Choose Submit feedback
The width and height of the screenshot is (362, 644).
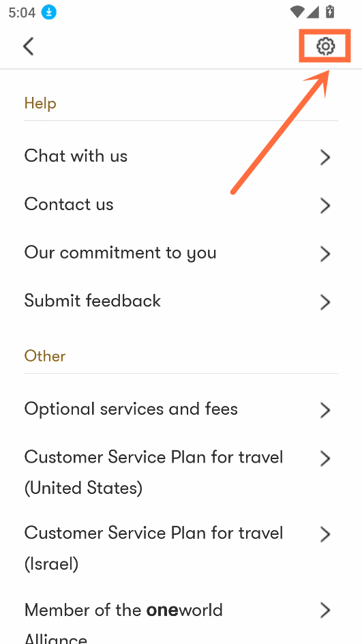(181, 301)
